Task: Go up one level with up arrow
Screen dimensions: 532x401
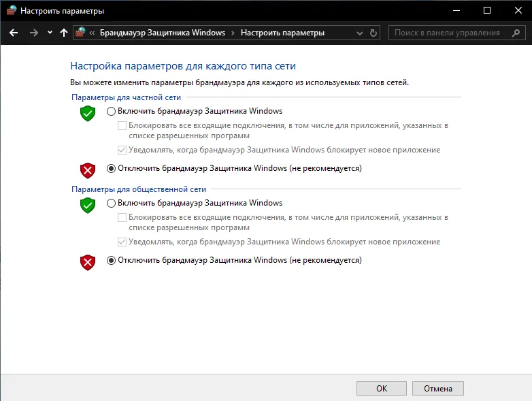Action: tap(64, 33)
